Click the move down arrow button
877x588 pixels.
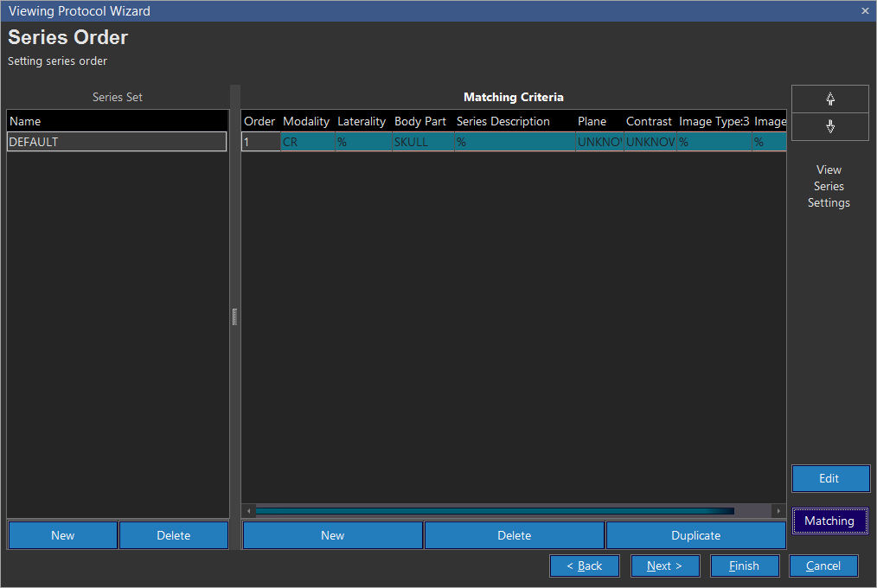(830, 126)
